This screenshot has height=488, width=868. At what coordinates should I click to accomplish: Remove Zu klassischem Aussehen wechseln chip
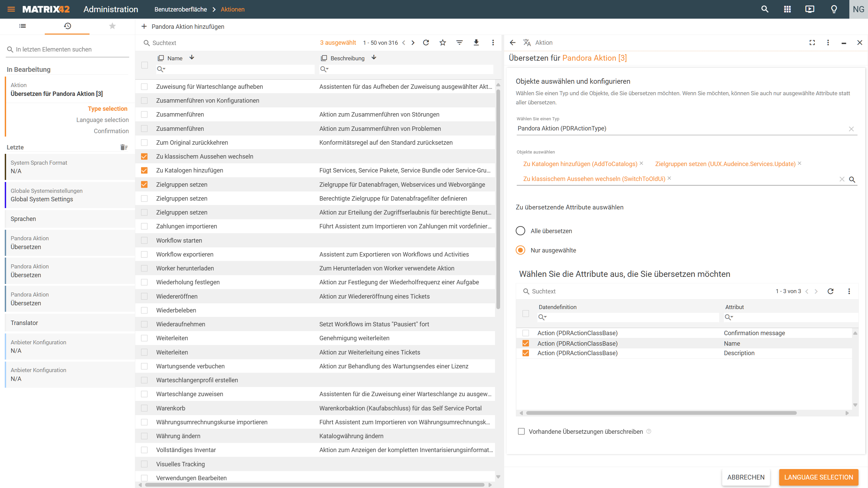[669, 178]
